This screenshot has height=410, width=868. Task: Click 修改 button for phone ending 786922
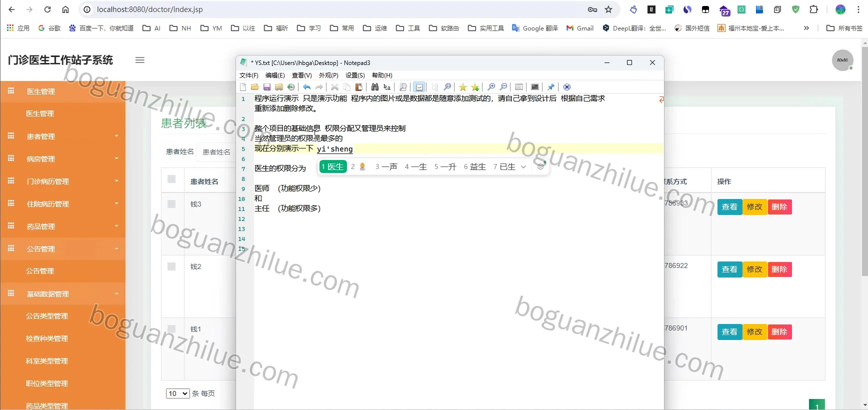pos(754,269)
